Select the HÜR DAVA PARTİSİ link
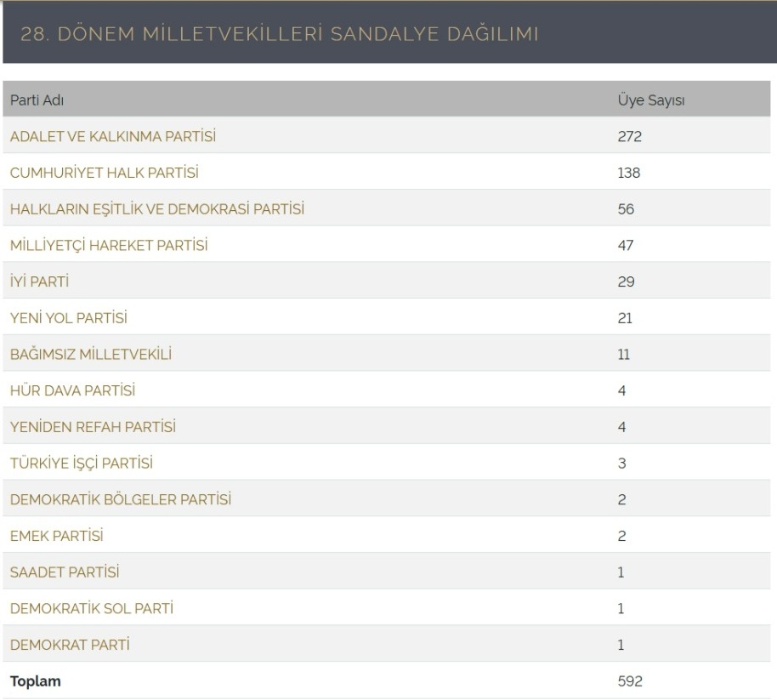Viewport: 777px width, 700px height. click(72, 391)
